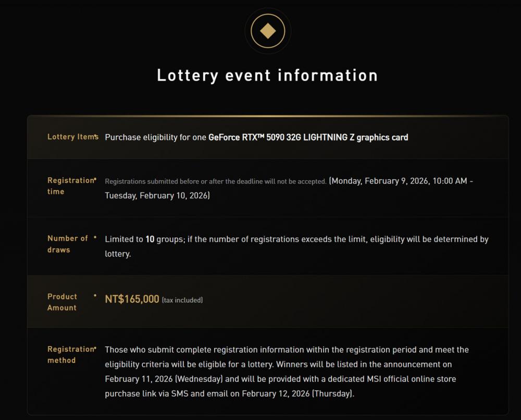Viewport: 521px width, 420px height.
Task: Select the "Number of draws" row label
Action: [67, 244]
